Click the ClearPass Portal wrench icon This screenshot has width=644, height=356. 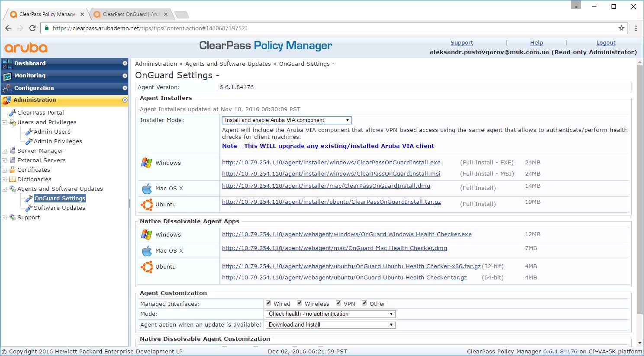[13, 112]
